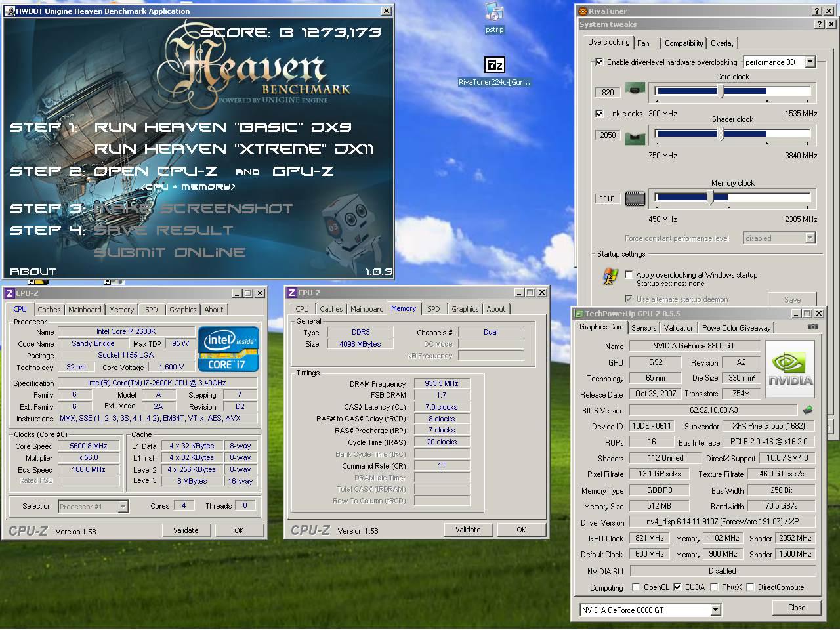Click the System tweaks help question mark
Image resolution: width=840 pixels, height=630 pixels.
(819, 24)
